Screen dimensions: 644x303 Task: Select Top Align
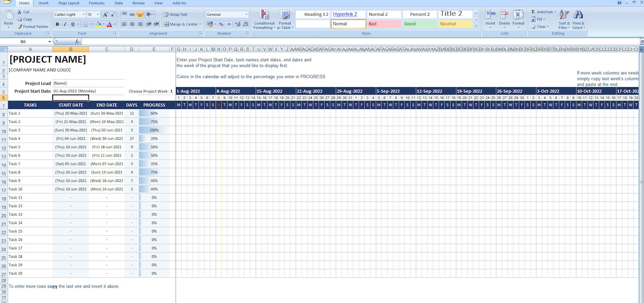pyautogui.click(x=125, y=15)
